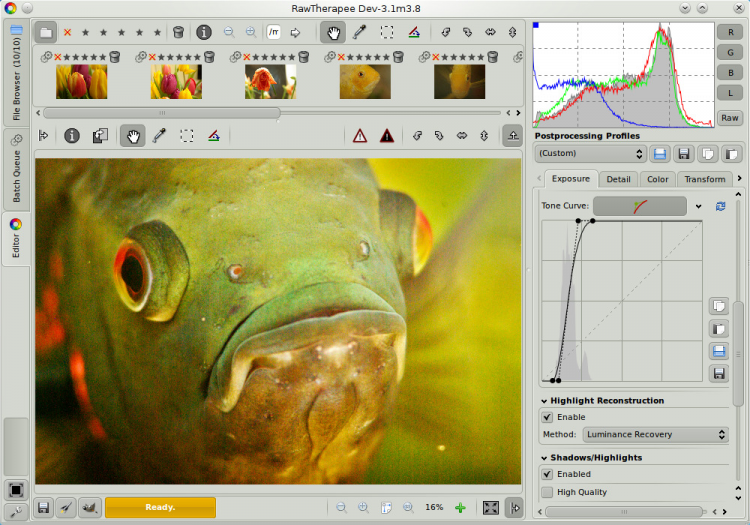This screenshot has height=525, width=750.
Task: Zoom out the thumbnails in the filmstrip toolbar
Action: point(229,32)
